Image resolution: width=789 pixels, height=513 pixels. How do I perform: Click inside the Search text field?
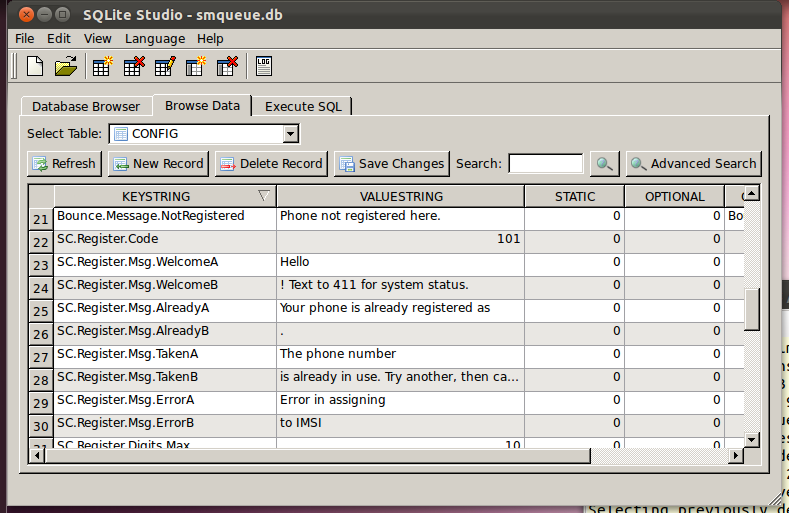tap(545, 164)
